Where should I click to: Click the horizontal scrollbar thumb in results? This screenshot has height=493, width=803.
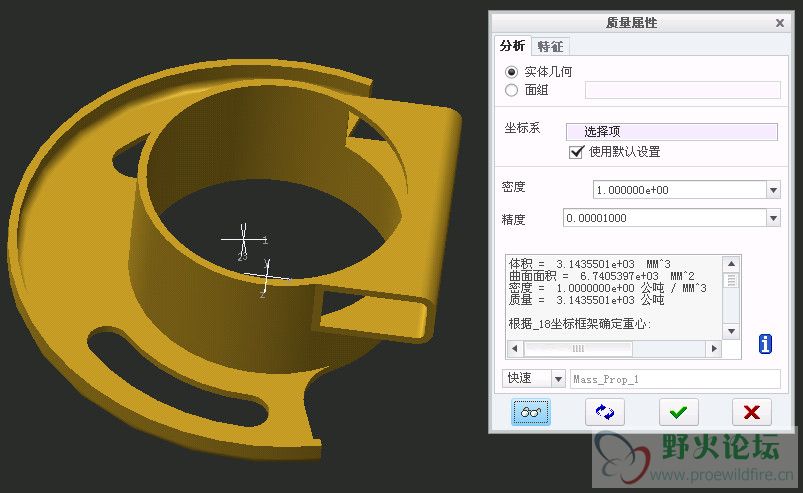click(578, 349)
